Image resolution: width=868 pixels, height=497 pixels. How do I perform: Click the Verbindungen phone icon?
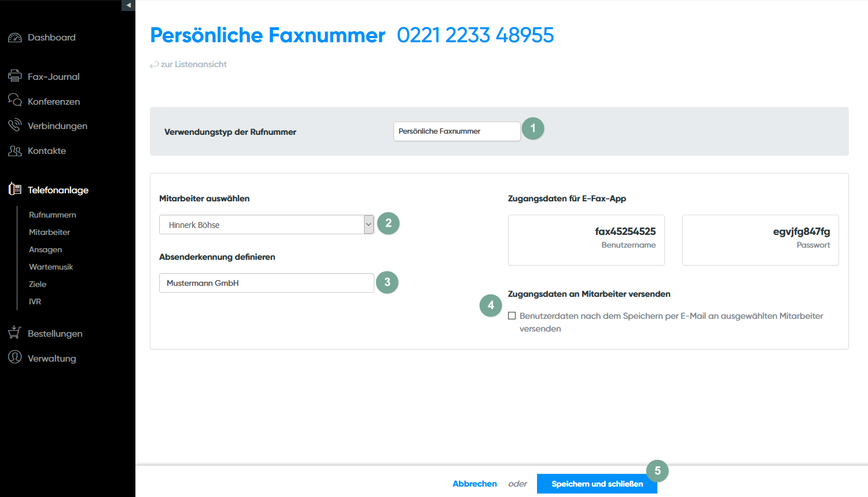coord(15,125)
